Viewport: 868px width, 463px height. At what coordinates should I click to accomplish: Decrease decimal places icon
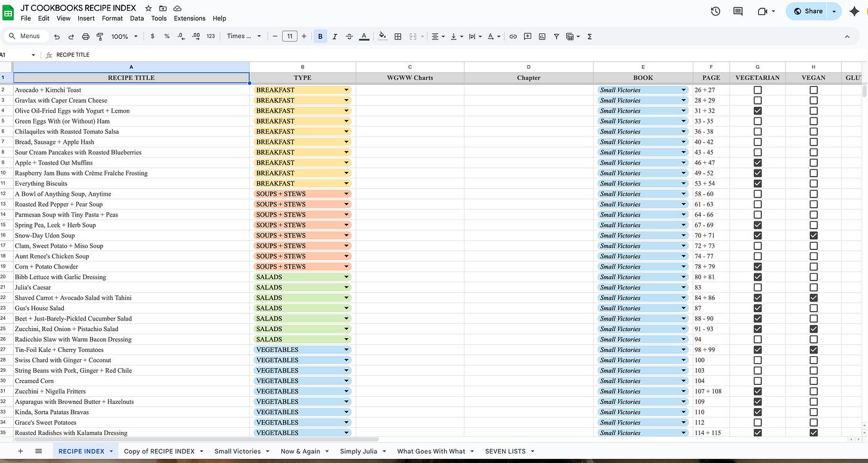(x=181, y=36)
